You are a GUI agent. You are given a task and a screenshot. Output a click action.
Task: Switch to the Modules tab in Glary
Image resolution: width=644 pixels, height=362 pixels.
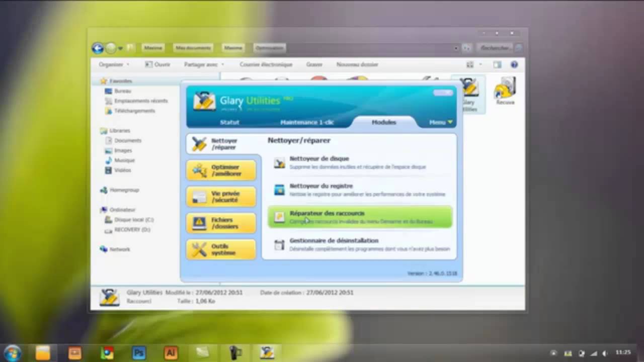click(384, 122)
